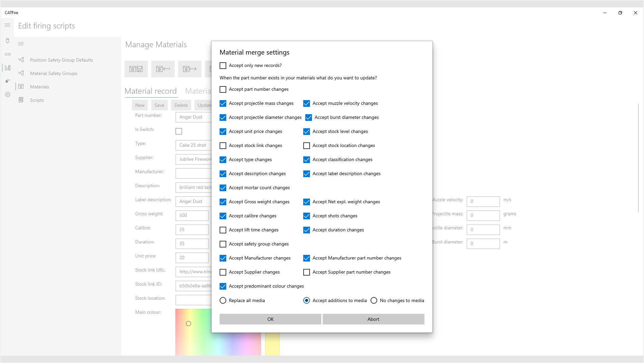Click OK to confirm merge settings

click(x=270, y=319)
